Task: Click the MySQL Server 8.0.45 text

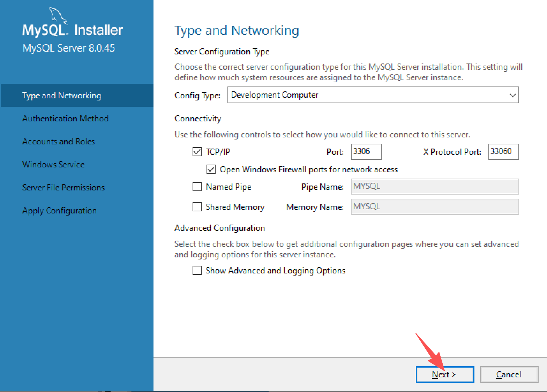Action: pos(69,48)
